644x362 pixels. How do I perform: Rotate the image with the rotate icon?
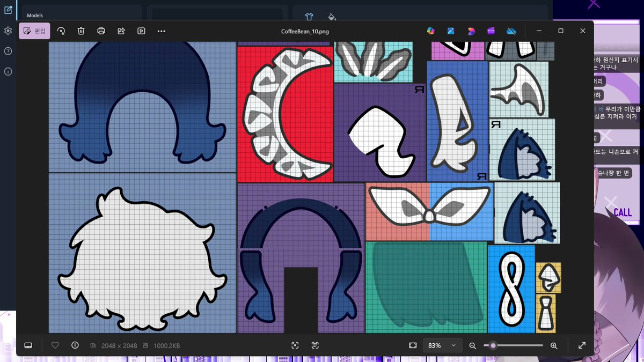tap(61, 31)
